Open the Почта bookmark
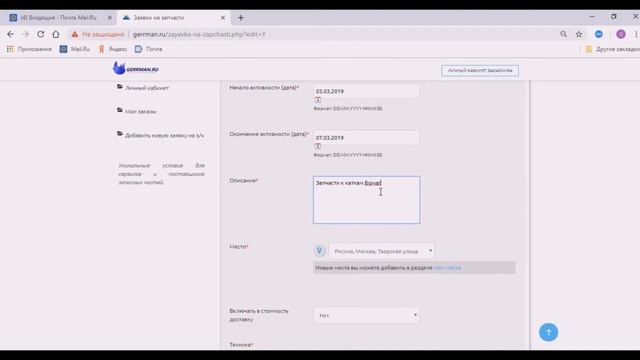This screenshot has width=640, height=360. pos(149,49)
